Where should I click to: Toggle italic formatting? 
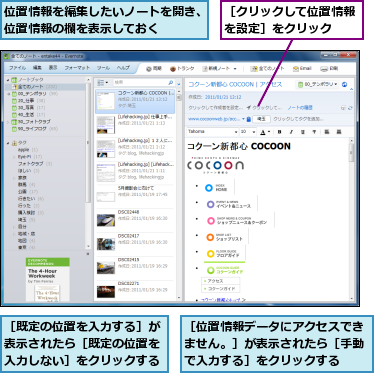(x=291, y=132)
